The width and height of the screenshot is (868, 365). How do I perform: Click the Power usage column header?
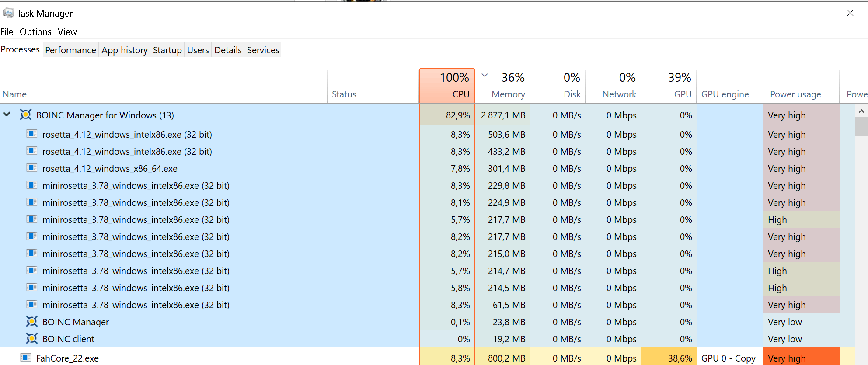pos(795,94)
